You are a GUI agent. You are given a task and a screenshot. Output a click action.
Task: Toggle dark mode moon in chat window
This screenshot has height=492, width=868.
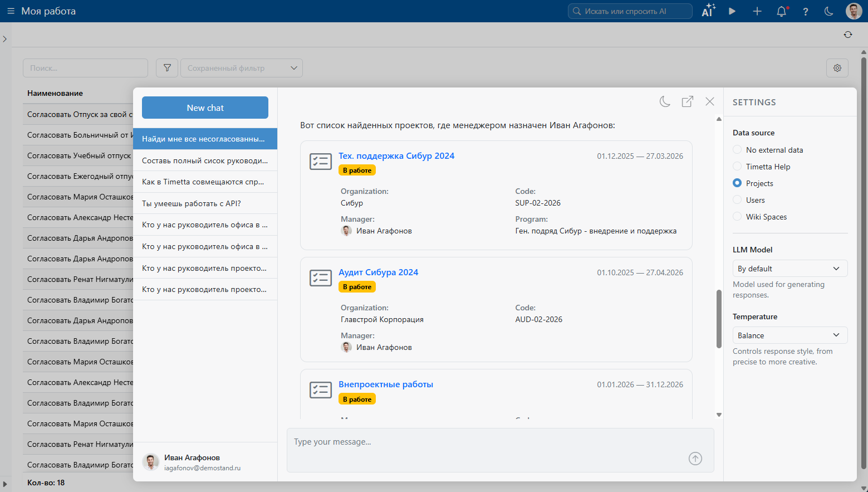(665, 101)
